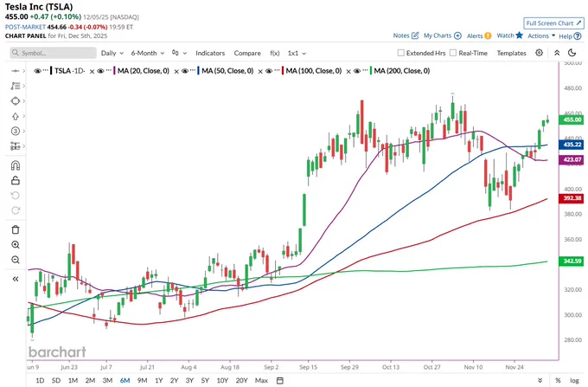Zoom out of the chart
This screenshot has width=588, height=387.
point(16,260)
